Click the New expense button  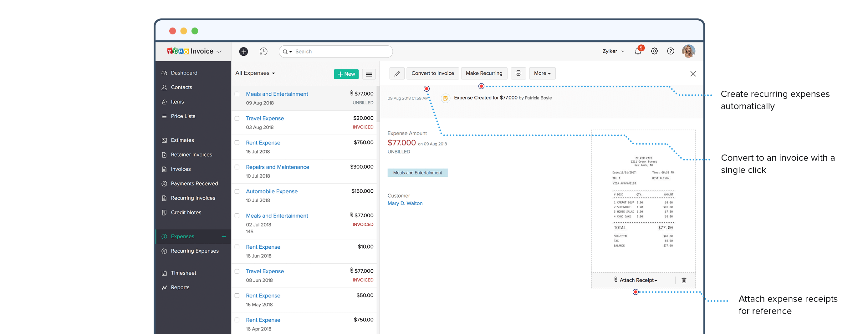[x=346, y=74]
